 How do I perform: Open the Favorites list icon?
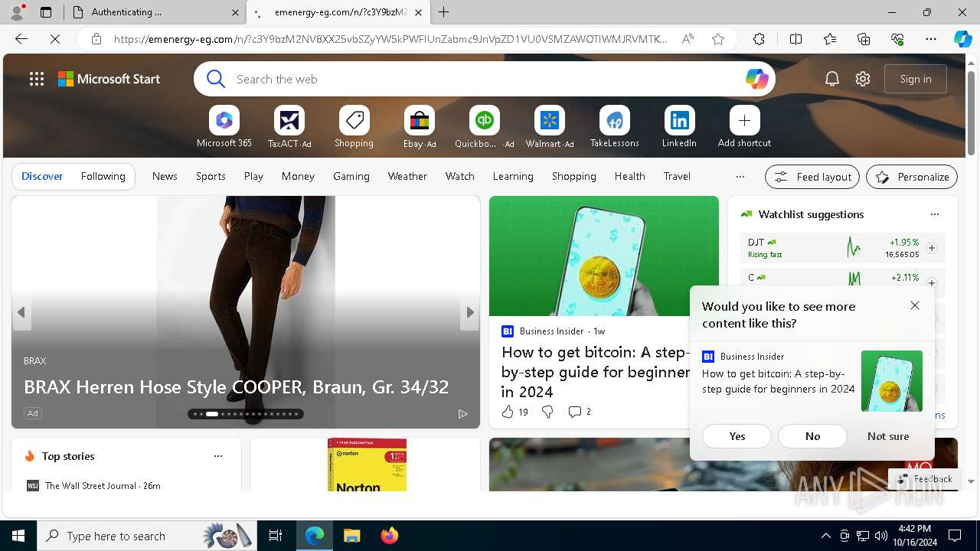(830, 39)
